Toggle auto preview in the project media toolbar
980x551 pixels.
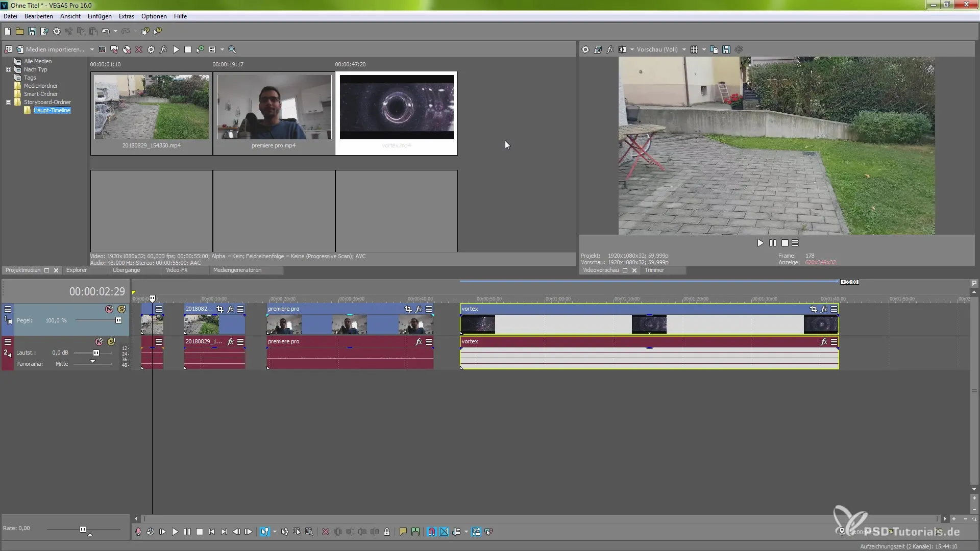pos(200,49)
